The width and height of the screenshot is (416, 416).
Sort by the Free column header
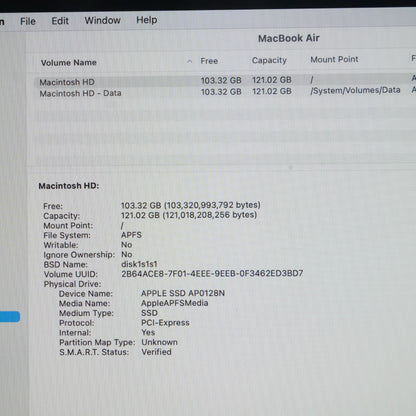pyautogui.click(x=209, y=61)
